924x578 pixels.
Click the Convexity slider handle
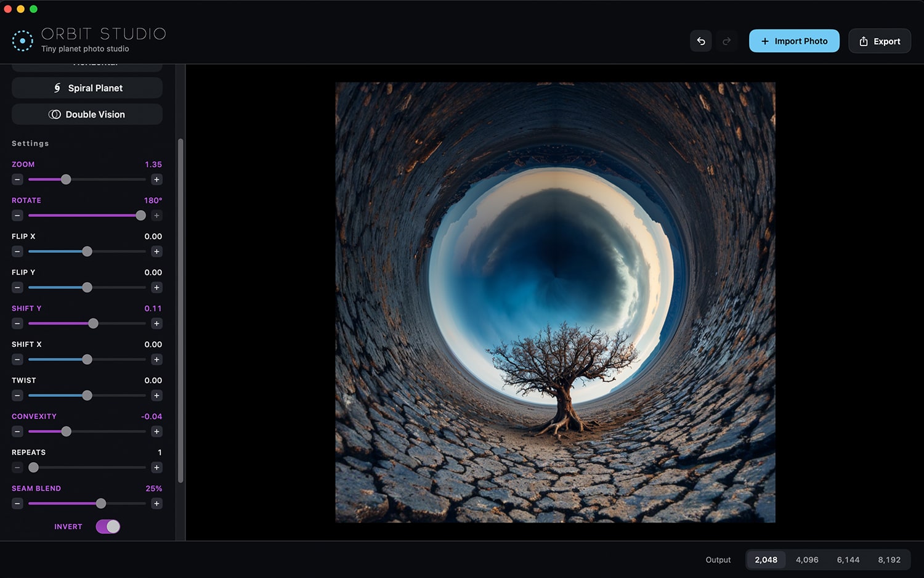coord(66,432)
